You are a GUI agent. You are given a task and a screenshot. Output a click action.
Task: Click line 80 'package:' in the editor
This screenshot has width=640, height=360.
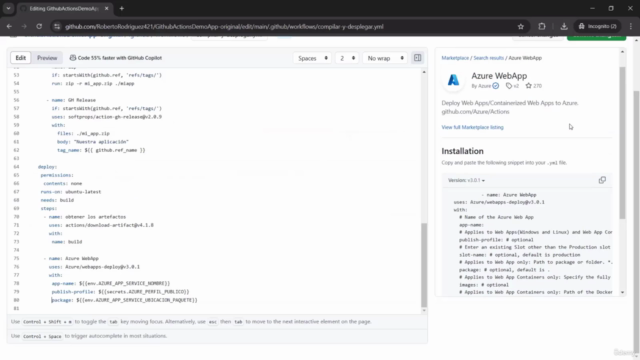(62, 300)
